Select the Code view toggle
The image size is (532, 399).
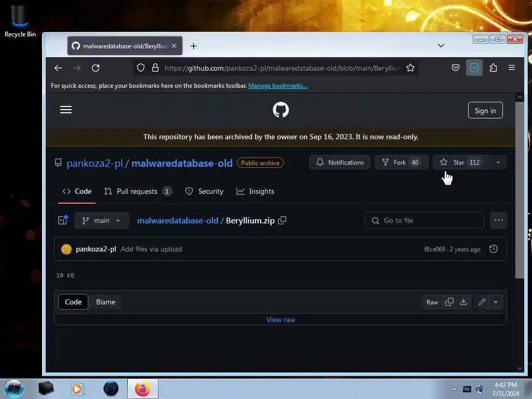tap(73, 302)
